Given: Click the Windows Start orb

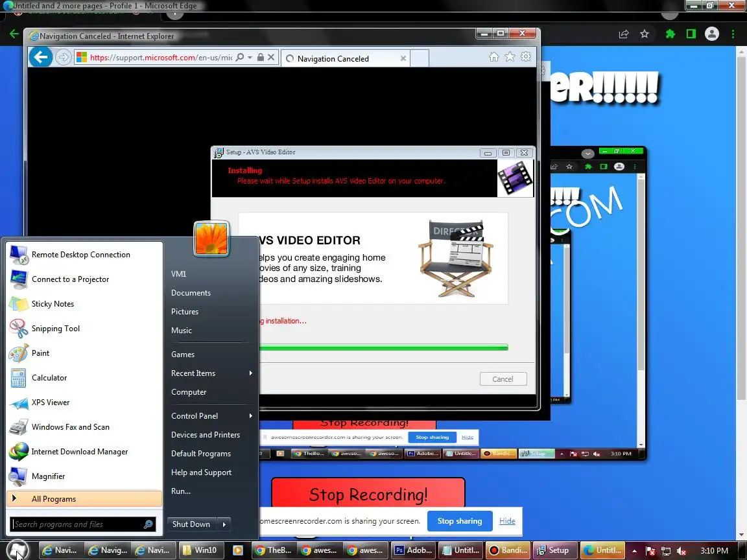Looking at the screenshot, I should [18, 550].
